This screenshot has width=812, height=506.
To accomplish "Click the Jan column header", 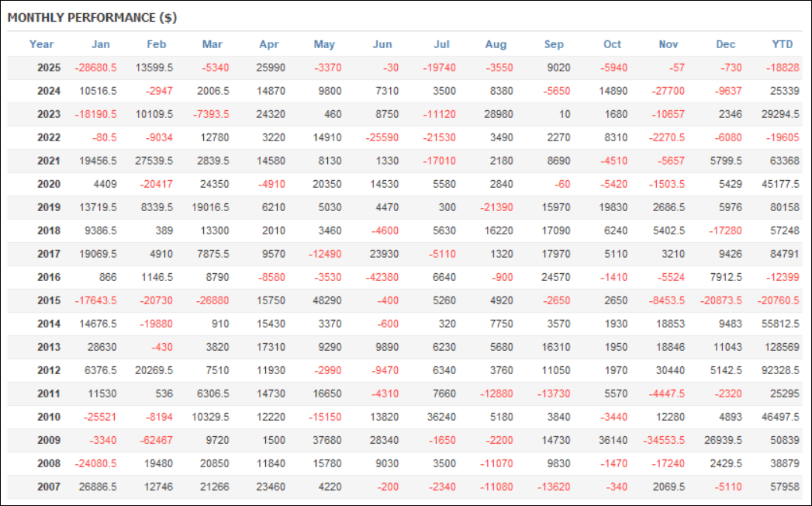I will (101, 44).
